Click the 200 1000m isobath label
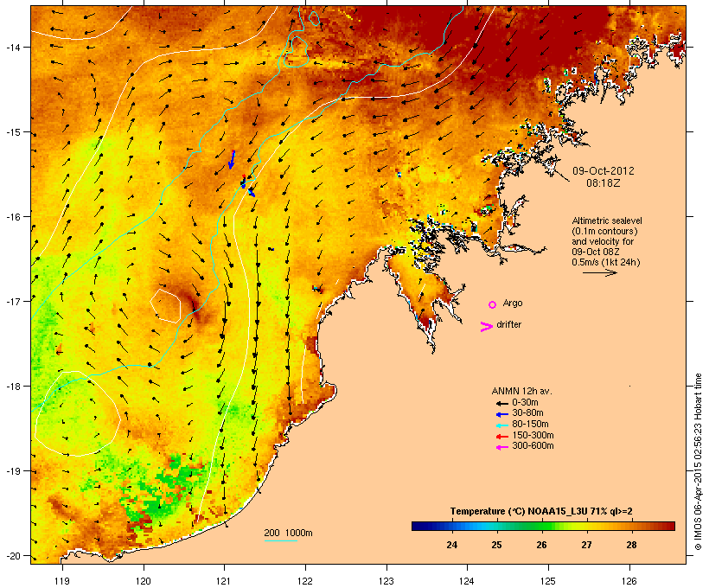This screenshot has width=709, height=588. click(288, 533)
